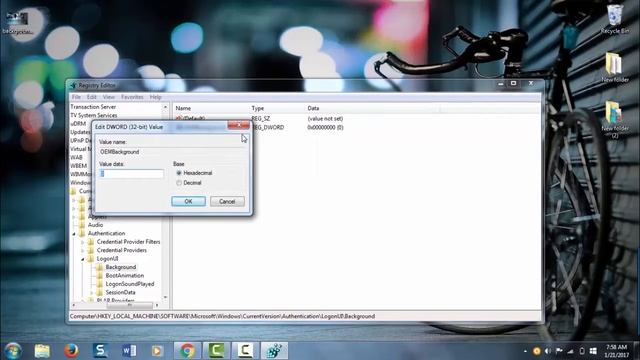
Task: Click the SessionData folder icon
Action: tap(100, 292)
